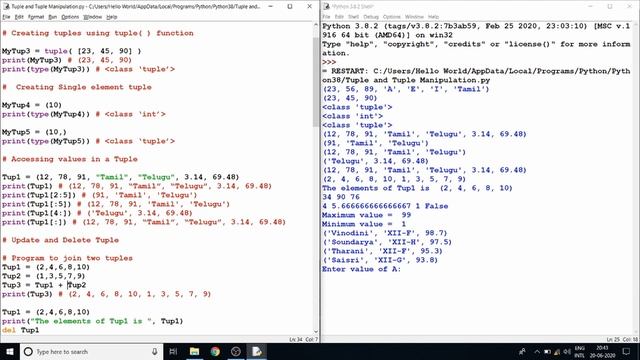
Task: Open the Edit menu in the editor window
Action: pos(19,17)
